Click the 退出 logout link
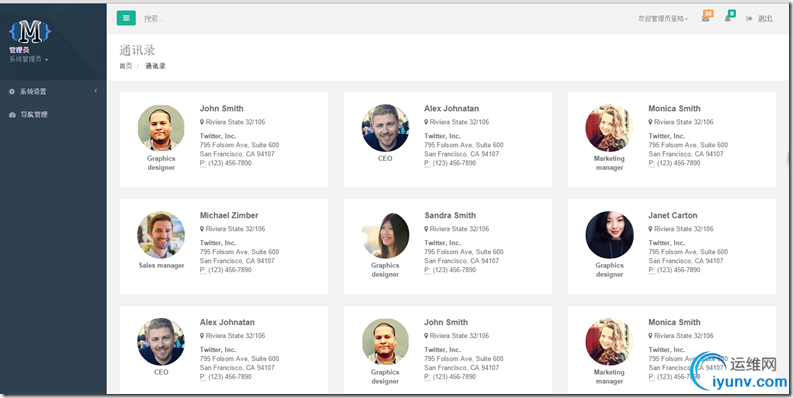Image resolution: width=793 pixels, height=398 pixels. tap(765, 19)
